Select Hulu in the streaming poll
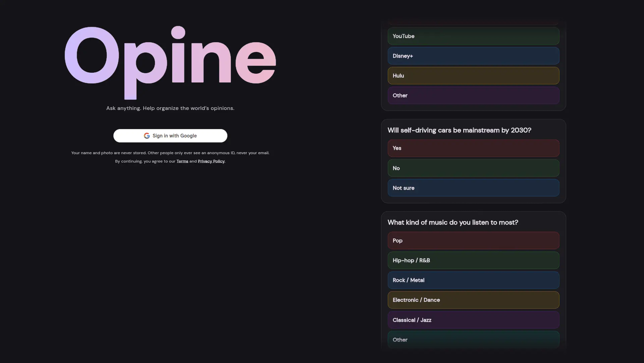The width and height of the screenshot is (644, 363). 473,75
